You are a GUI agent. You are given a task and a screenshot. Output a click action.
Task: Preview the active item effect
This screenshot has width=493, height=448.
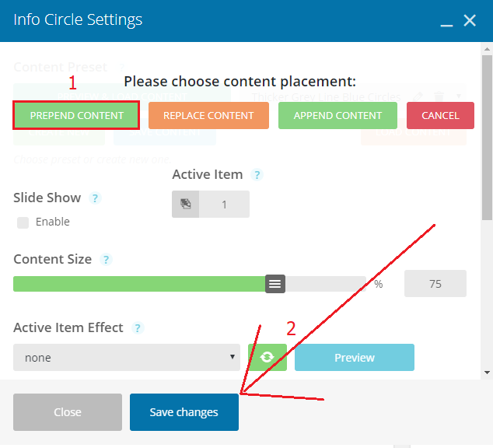pyautogui.click(x=355, y=357)
